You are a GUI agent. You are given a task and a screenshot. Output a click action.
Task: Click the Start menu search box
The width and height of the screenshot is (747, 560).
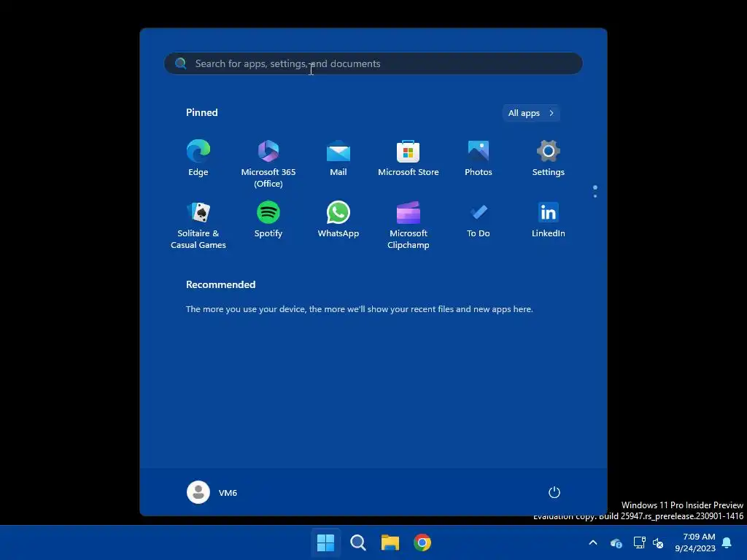[373, 63]
